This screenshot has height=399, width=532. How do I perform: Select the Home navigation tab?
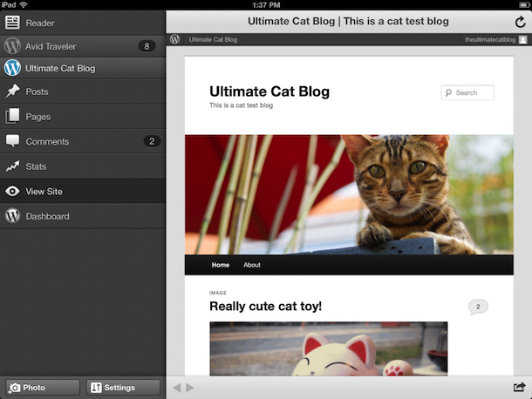pyautogui.click(x=221, y=265)
